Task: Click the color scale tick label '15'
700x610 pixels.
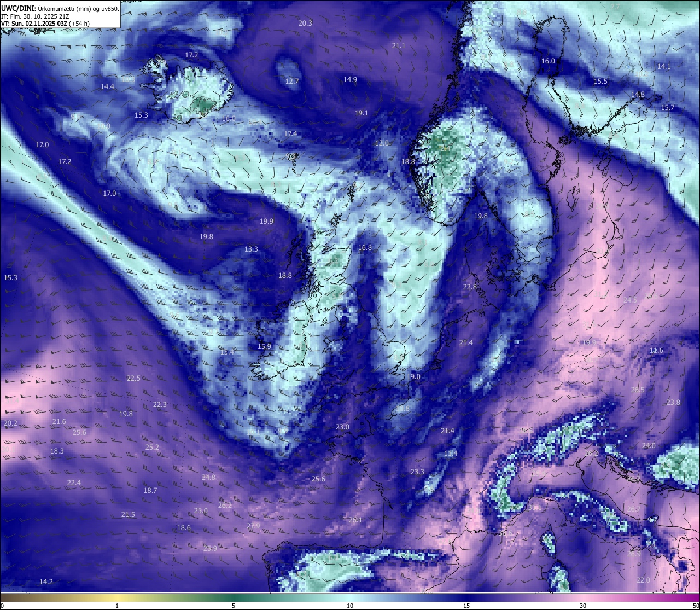Action: pyautogui.click(x=466, y=606)
